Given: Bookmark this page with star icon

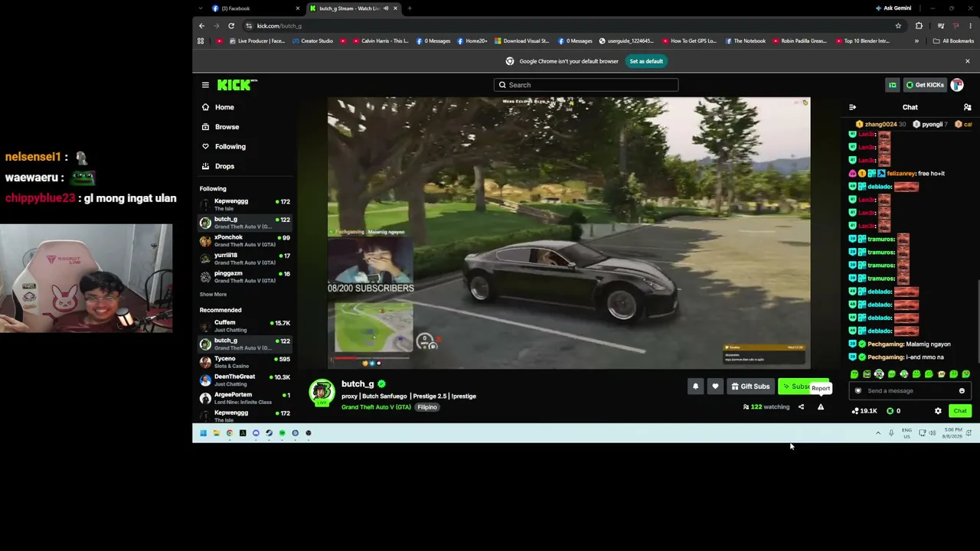Looking at the screenshot, I should (898, 26).
